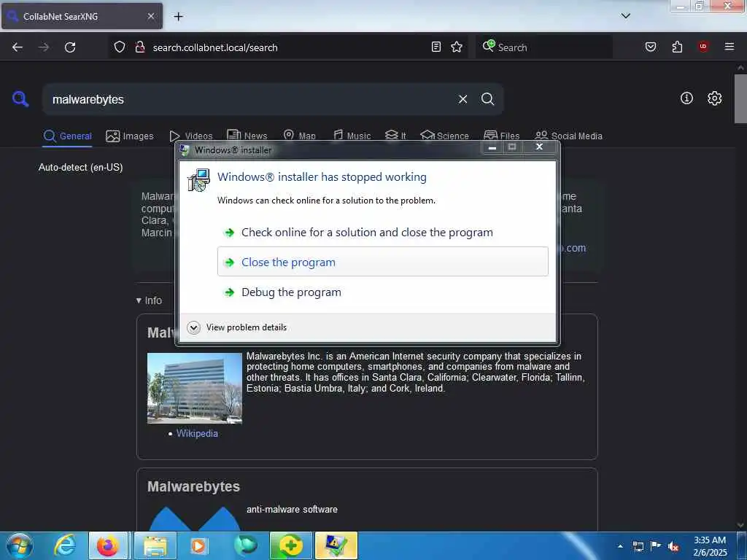Open the Auto-detect (en-US) language dropdown
Viewport: 747px width, 560px height.
point(81,168)
